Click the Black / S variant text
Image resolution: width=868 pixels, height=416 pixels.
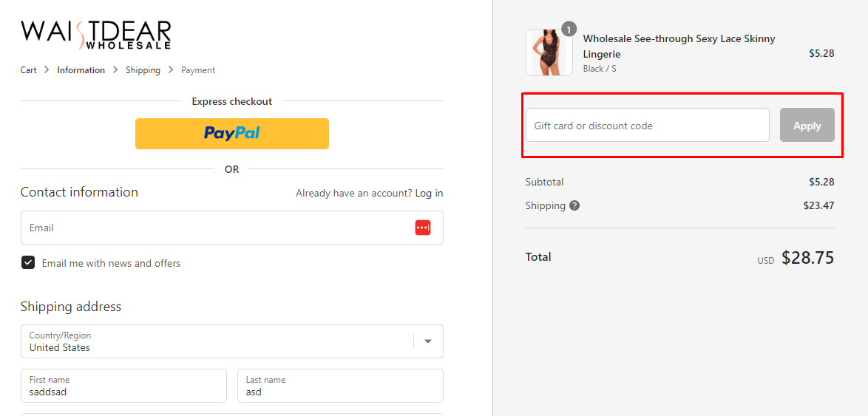click(600, 69)
